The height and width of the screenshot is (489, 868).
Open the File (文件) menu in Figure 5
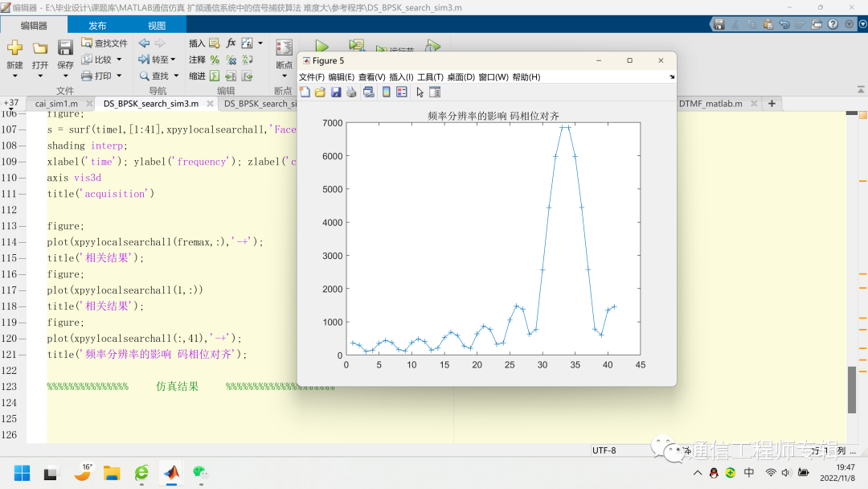312,77
